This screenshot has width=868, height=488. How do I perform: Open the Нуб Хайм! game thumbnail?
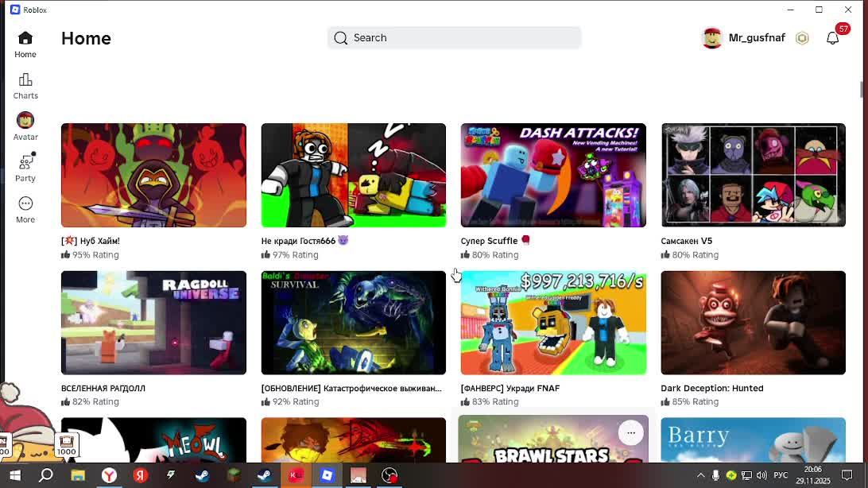point(154,175)
